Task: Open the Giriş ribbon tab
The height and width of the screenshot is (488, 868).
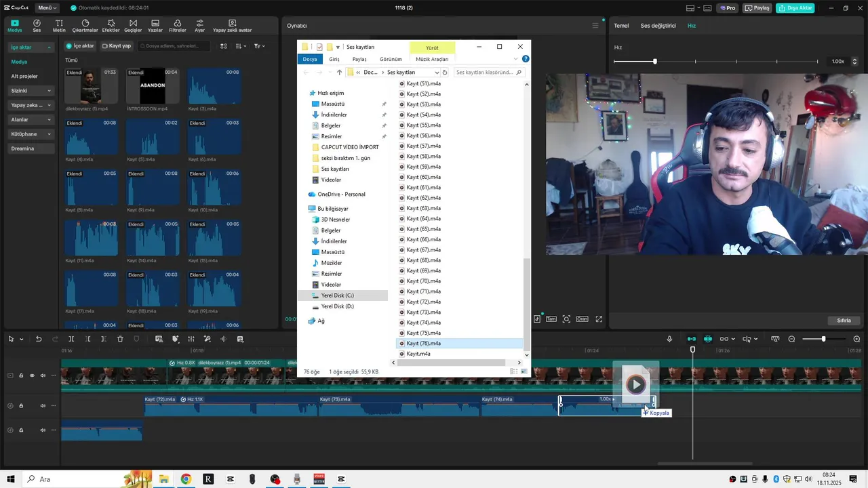Action: (334, 59)
